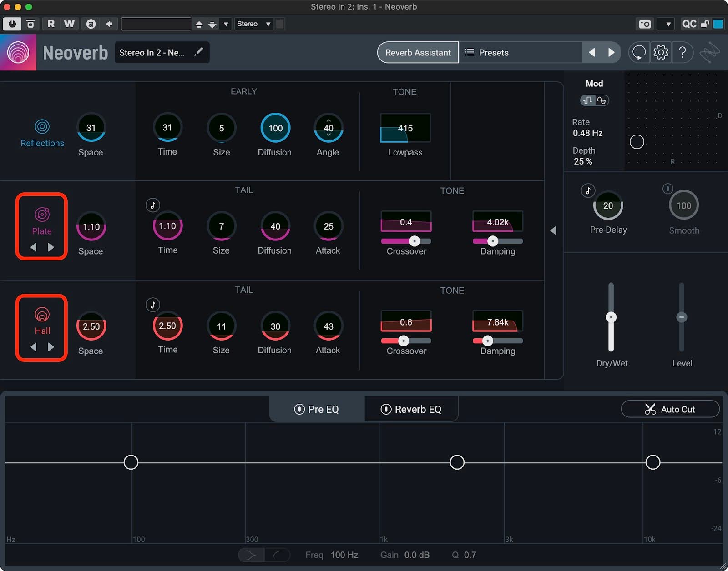Click the Hall reverb type icon
Screen dimensions: 728x571
coord(42,314)
